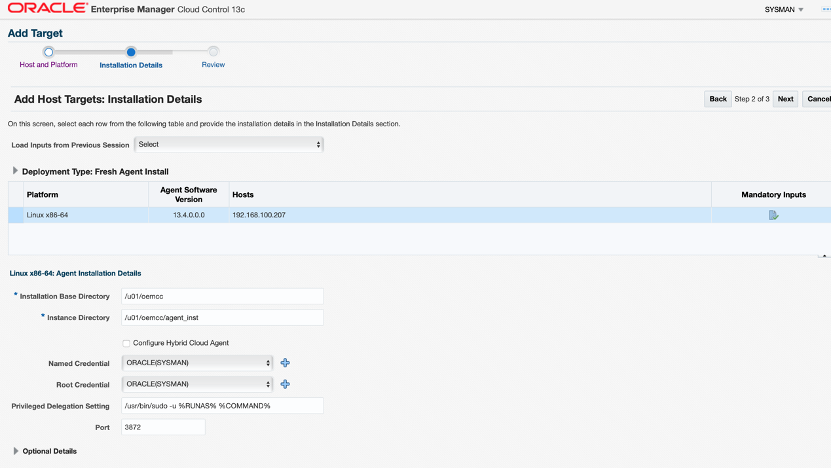
Task: Go to Host and Platform step
Action: (x=48, y=64)
